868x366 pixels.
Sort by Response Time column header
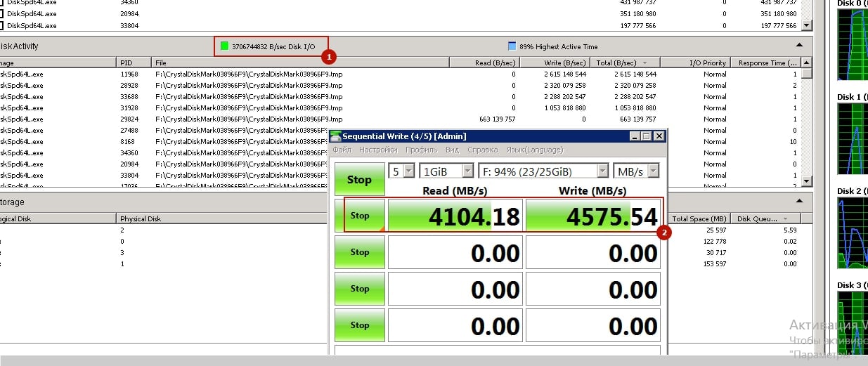pyautogui.click(x=766, y=63)
